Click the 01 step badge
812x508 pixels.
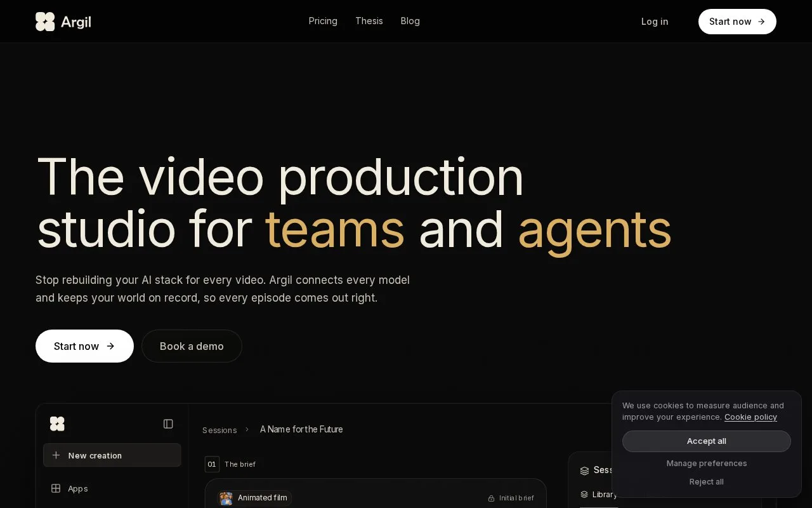click(212, 464)
